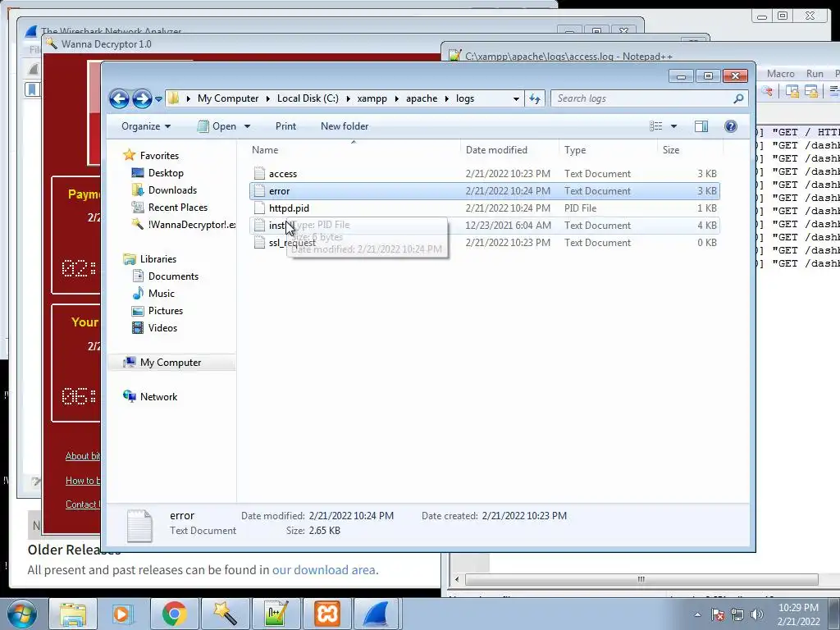840x630 pixels.
Task: Open Videos library
Action: click(162, 328)
